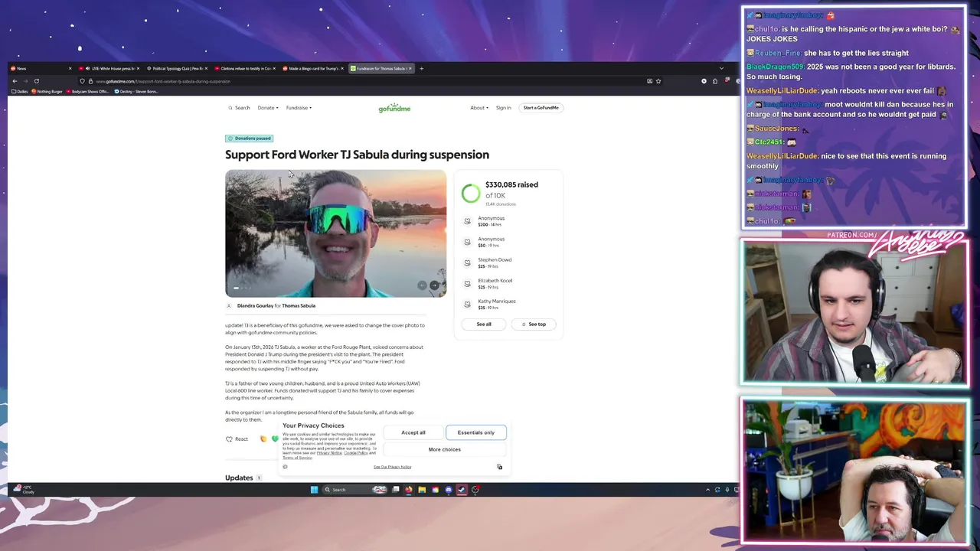Open More choices for privacy
Screen dimensions: 980x551
[x=445, y=450]
